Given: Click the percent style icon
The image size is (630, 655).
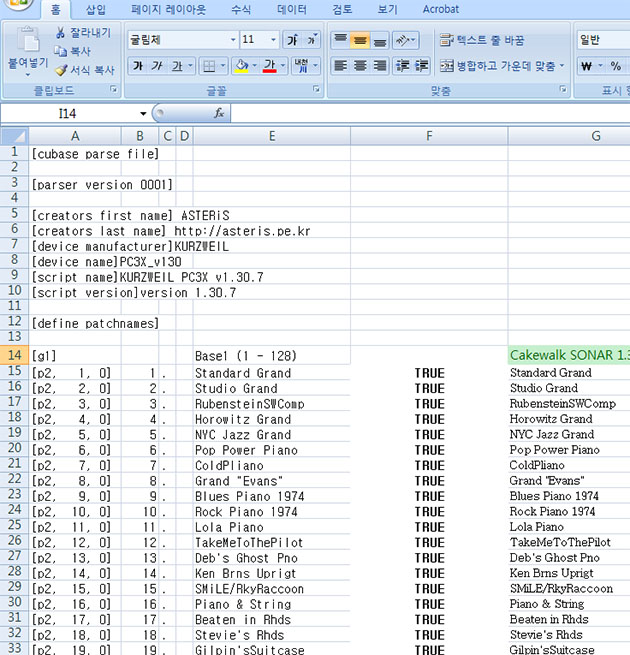Looking at the screenshot, I should [615, 66].
